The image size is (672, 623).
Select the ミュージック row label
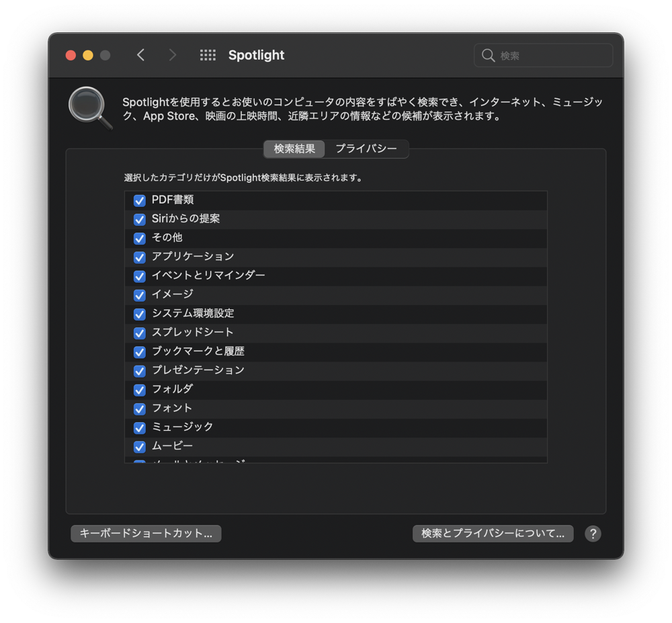pos(183,427)
